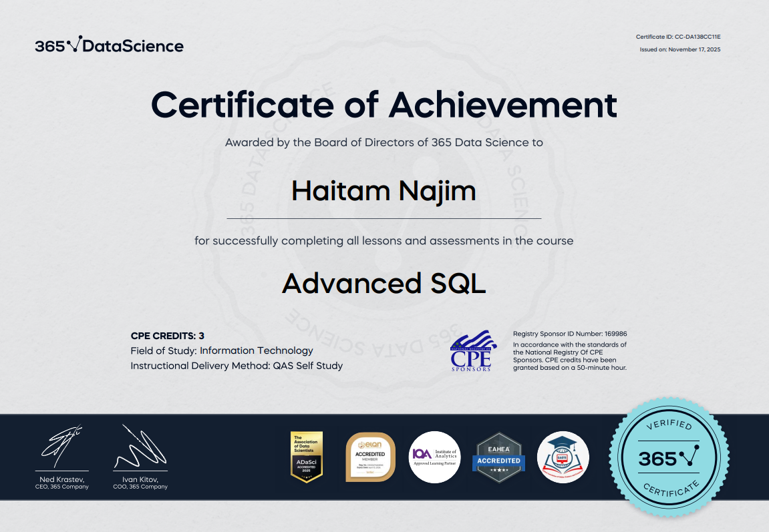Click the Certificate of Achievement heading
This screenshot has width=769, height=532.
point(384,105)
